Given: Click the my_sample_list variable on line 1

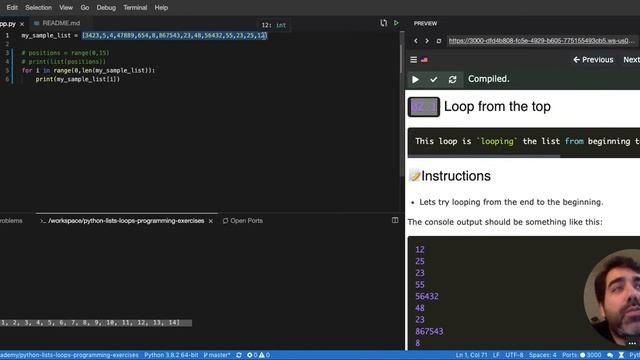Looking at the screenshot, I should [46, 36].
